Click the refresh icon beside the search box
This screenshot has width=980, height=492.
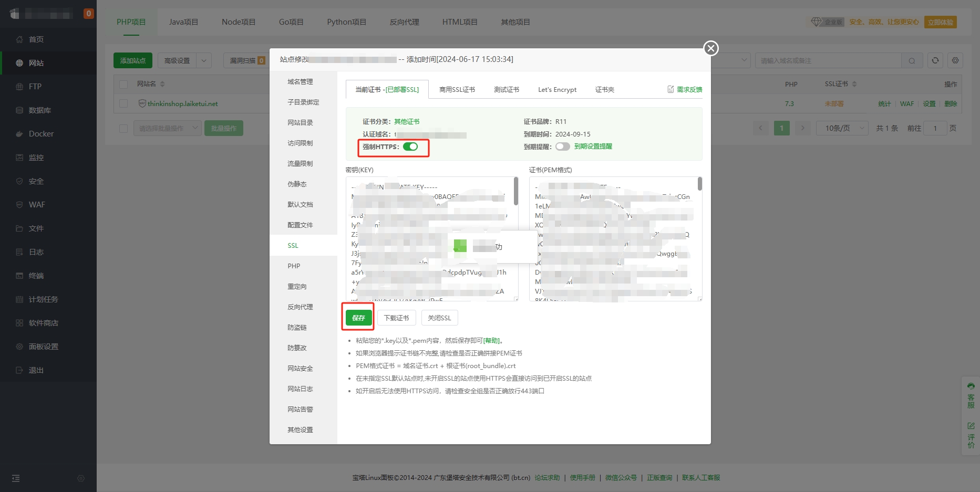[x=935, y=60]
